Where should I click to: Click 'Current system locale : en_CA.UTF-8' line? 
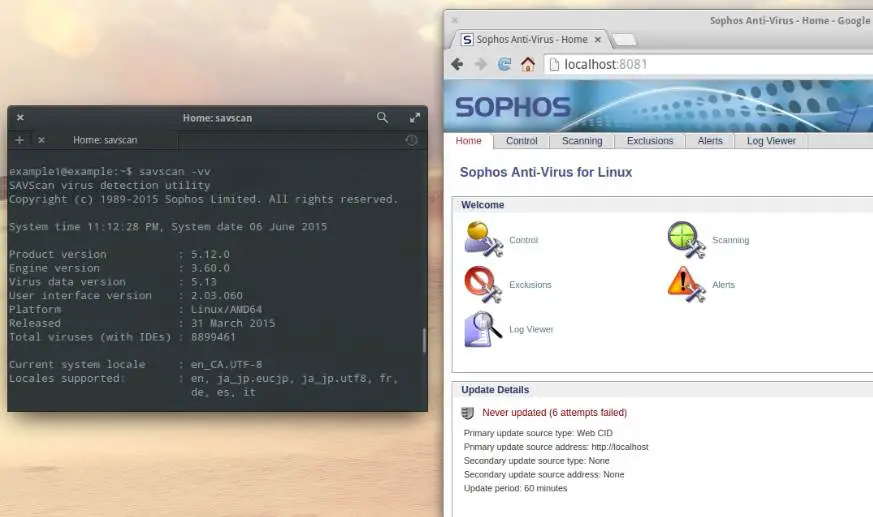[x=135, y=365]
